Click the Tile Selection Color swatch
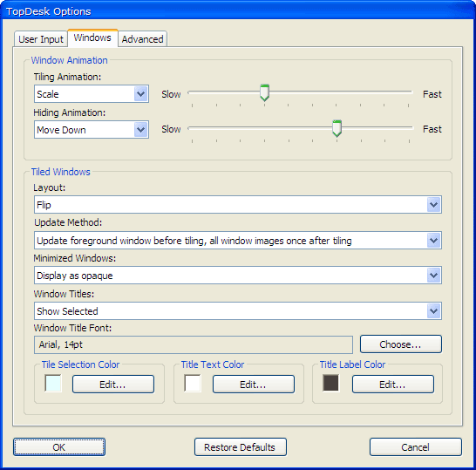 click(x=53, y=383)
